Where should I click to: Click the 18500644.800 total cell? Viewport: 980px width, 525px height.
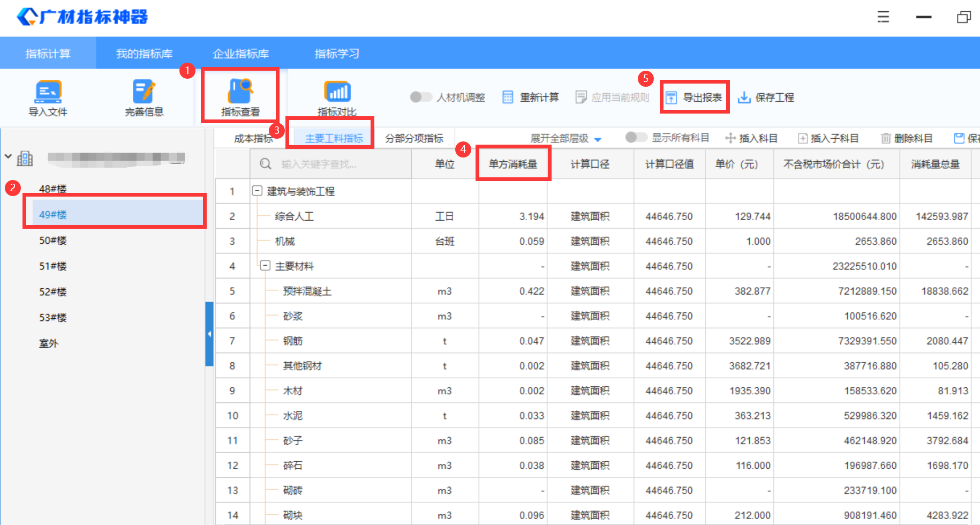click(x=837, y=216)
